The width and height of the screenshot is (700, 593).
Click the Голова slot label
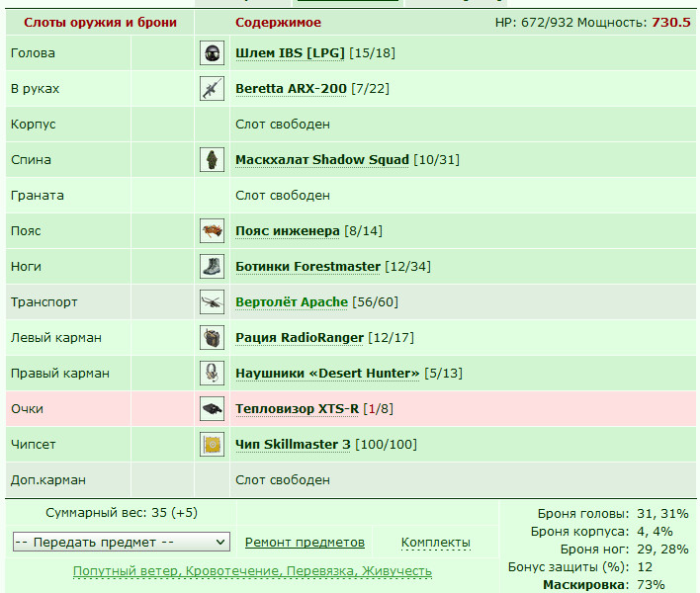click(33, 53)
